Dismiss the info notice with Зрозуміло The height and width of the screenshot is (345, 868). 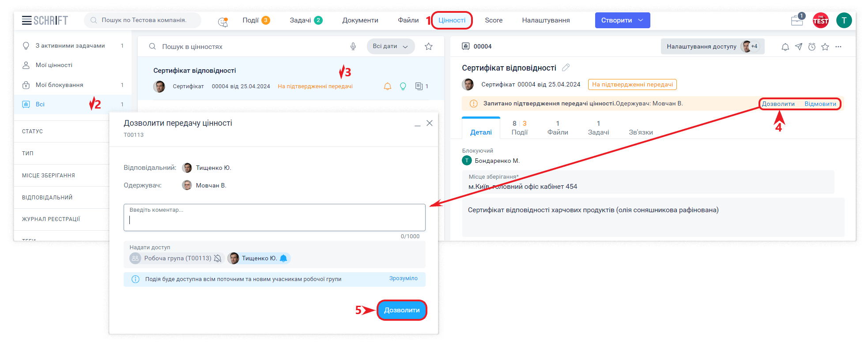pyautogui.click(x=403, y=278)
